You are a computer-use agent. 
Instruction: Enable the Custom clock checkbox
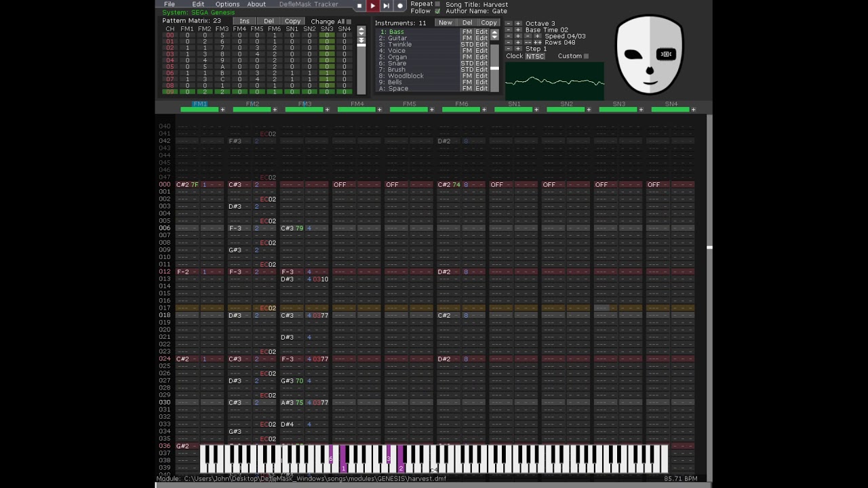[586, 56]
